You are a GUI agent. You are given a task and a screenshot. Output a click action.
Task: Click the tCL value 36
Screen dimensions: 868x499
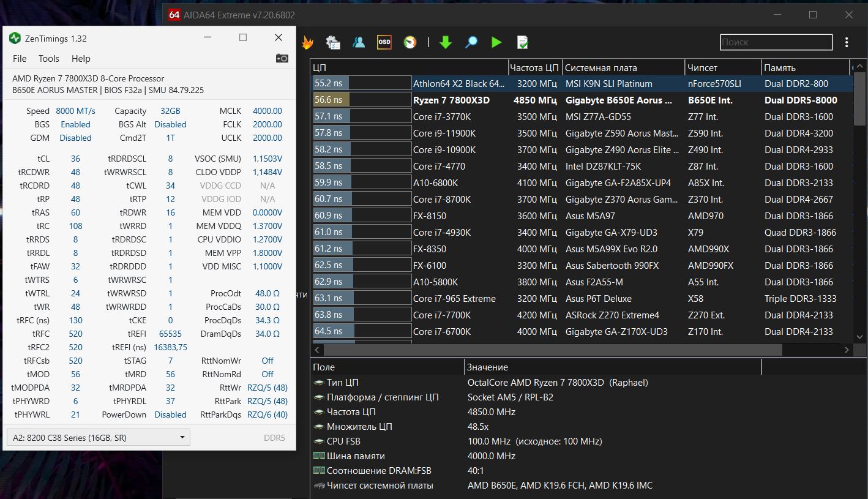tap(75, 159)
